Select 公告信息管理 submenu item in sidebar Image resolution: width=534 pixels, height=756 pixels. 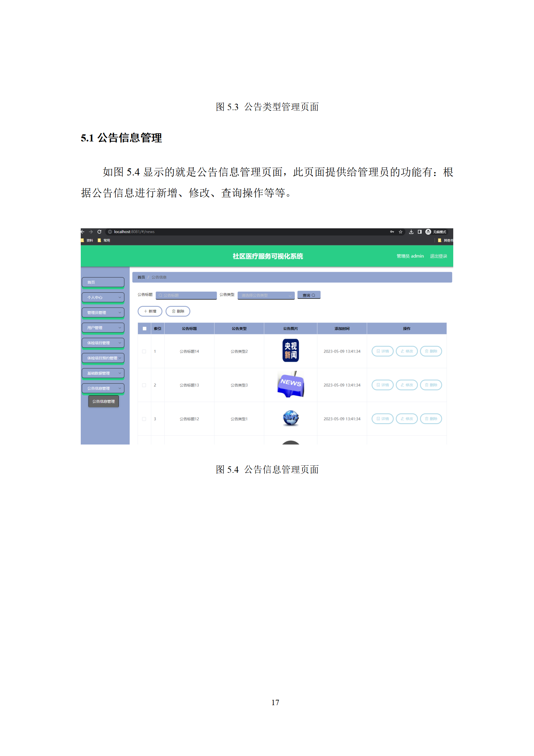(x=104, y=401)
